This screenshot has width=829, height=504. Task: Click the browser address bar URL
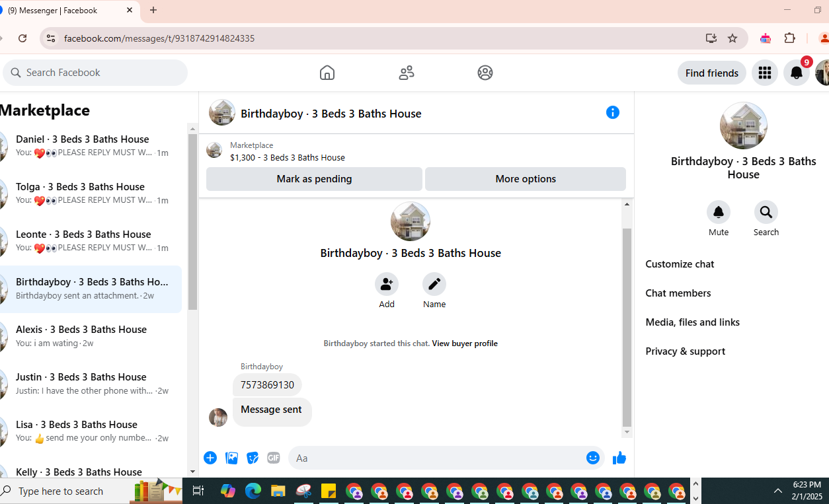(159, 38)
